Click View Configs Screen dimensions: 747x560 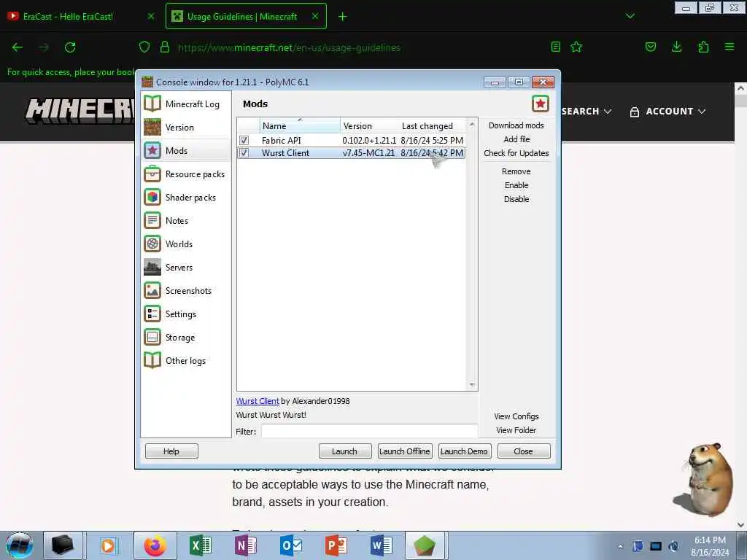click(516, 416)
